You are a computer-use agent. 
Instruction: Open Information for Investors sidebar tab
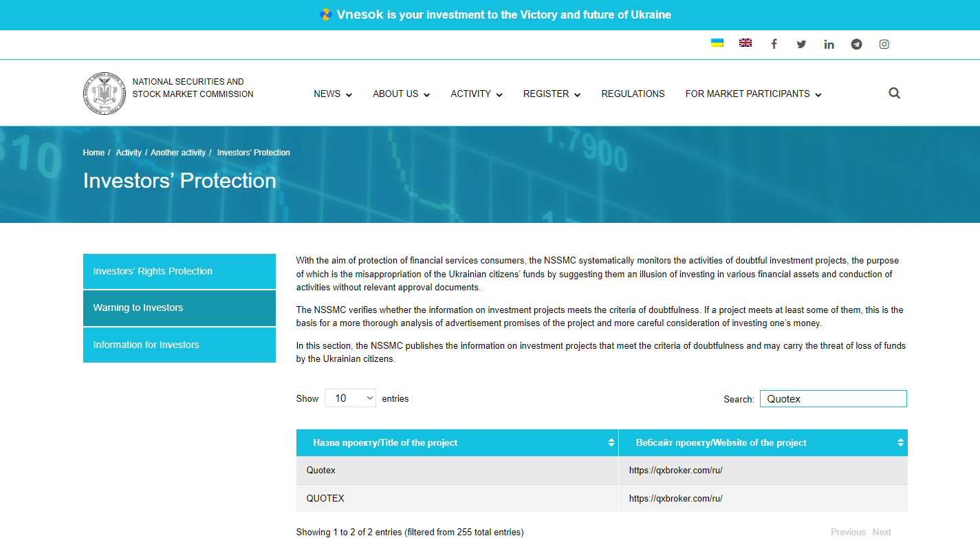(179, 345)
